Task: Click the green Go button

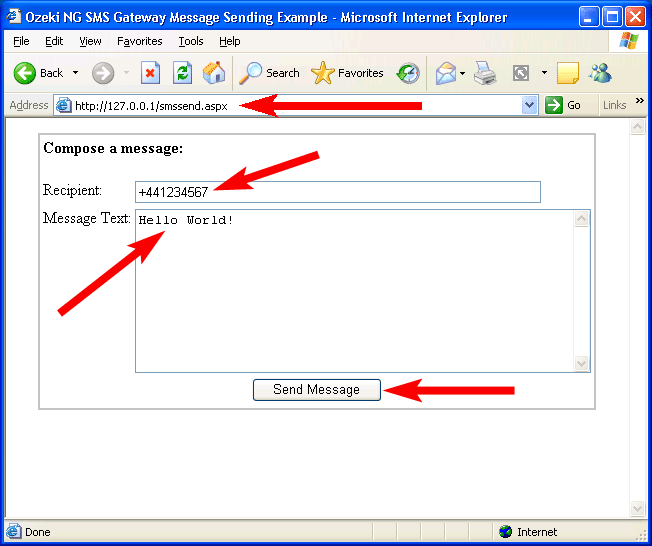Action: point(563,105)
